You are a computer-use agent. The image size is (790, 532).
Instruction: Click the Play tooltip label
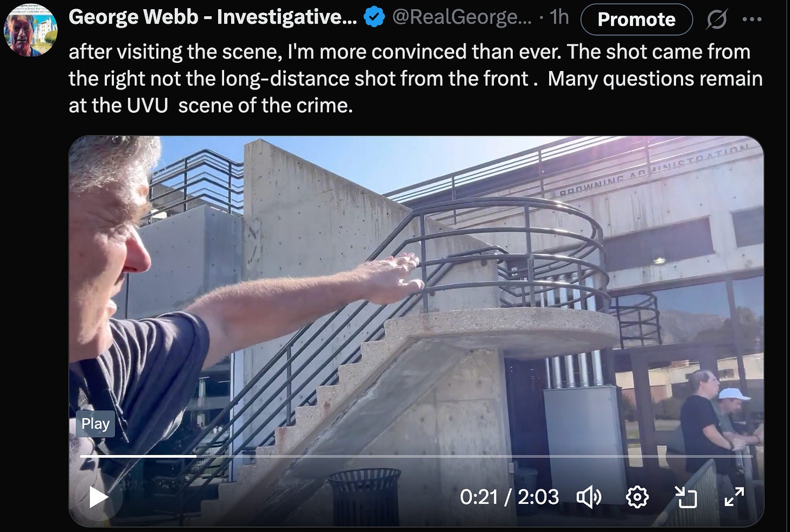click(95, 424)
